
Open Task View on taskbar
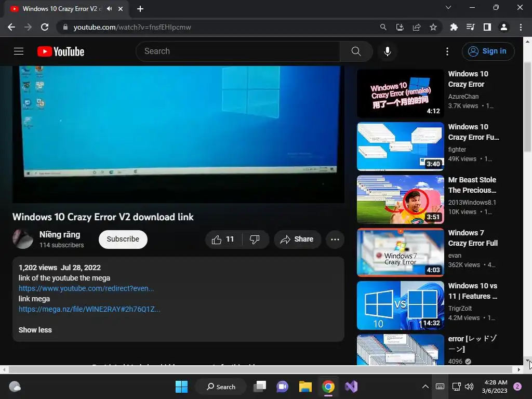260,387
